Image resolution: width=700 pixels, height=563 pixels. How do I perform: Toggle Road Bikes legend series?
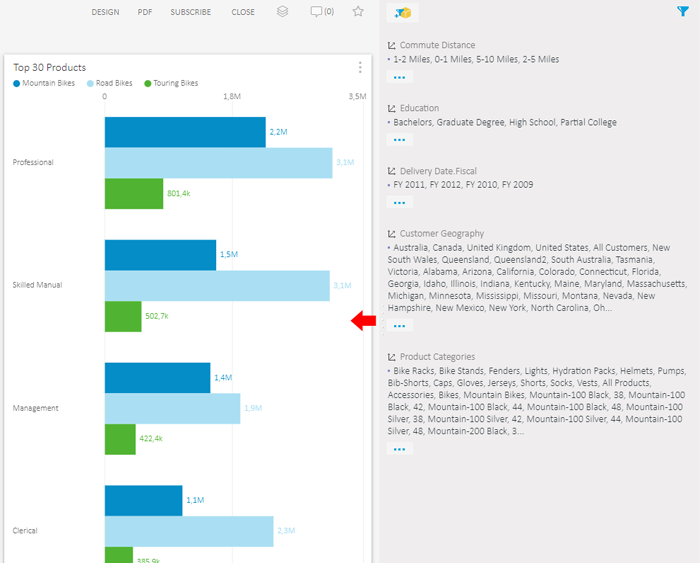click(110, 83)
